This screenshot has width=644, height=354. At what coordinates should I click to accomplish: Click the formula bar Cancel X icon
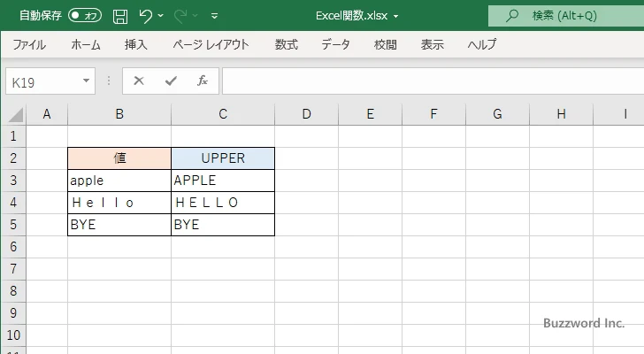[139, 81]
